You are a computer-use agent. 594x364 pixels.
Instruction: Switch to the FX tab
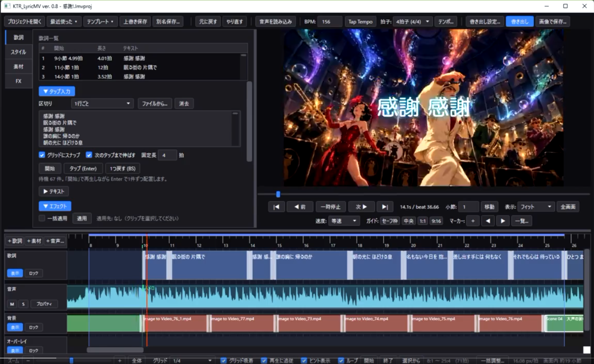point(19,81)
